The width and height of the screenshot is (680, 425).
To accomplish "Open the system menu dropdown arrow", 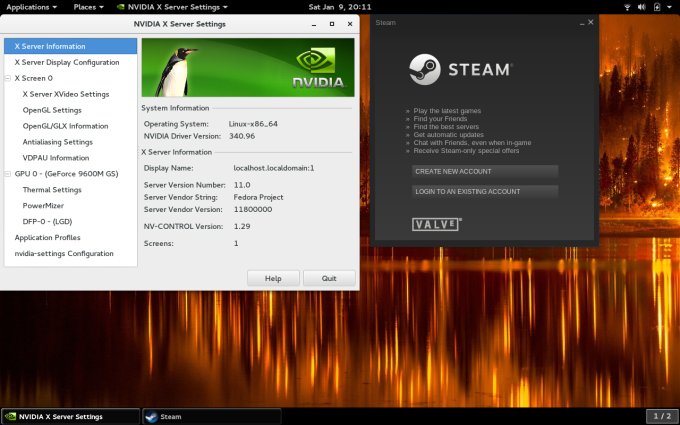I will coord(670,7).
